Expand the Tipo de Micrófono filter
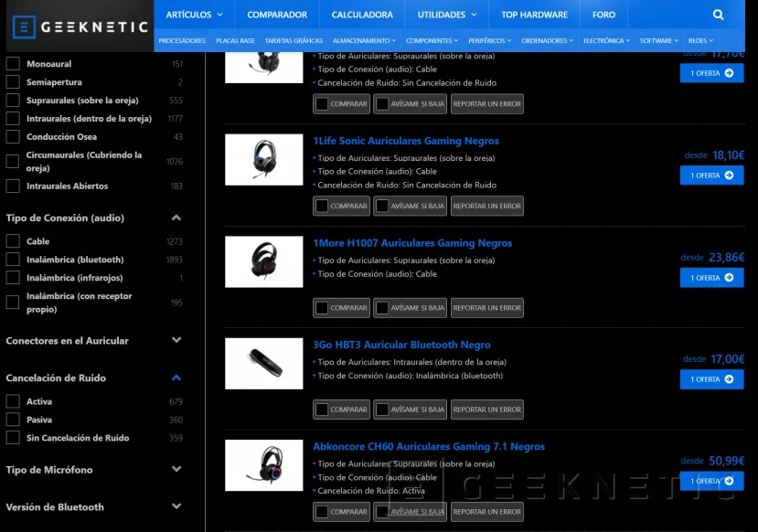This screenshot has width=758, height=532. point(176,470)
